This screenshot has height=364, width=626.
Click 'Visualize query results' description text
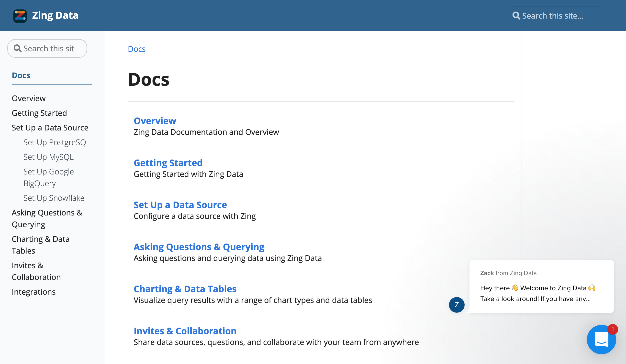point(253,300)
